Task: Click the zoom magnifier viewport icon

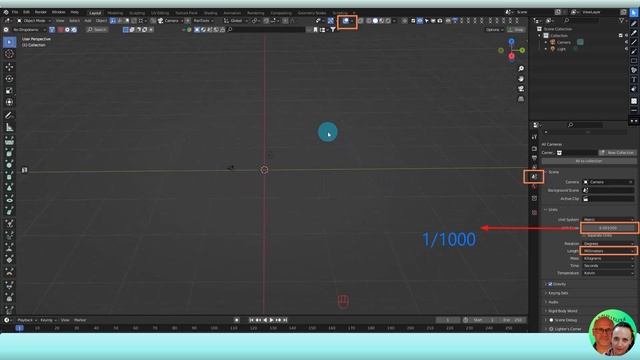Action: point(521,69)
